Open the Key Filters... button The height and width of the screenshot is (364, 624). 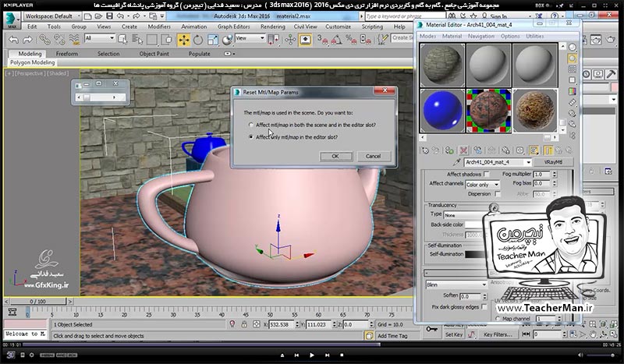point(498,334)
